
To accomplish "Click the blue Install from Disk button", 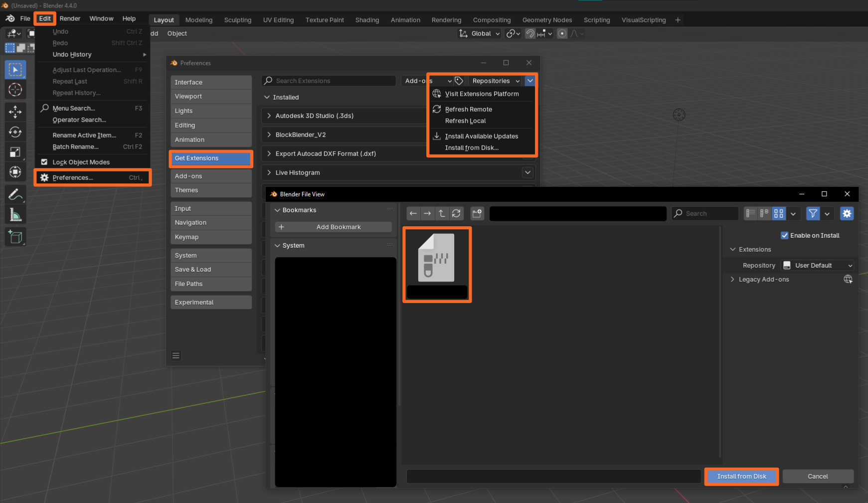I will tap(741, 476).
